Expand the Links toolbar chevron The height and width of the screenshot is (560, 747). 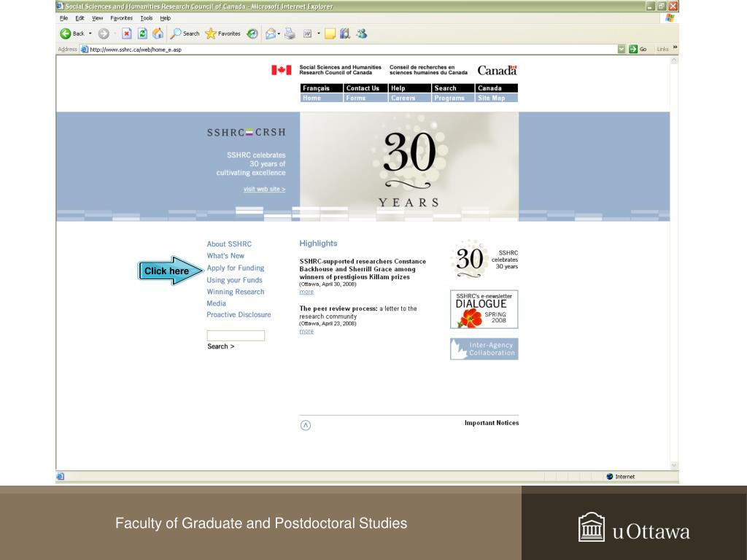pos(675,47)
